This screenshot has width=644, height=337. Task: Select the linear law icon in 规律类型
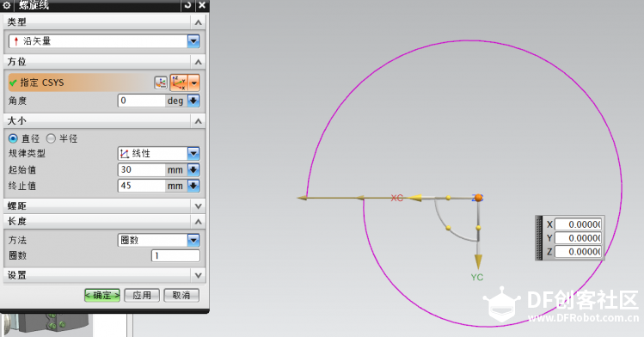point(125,154)
